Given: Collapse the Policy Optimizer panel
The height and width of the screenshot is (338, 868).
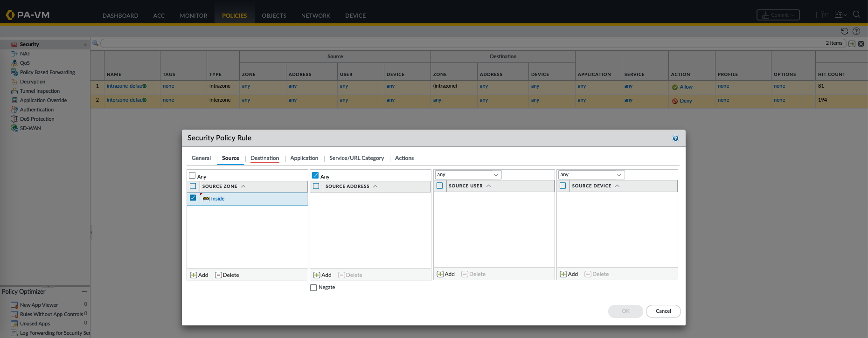Looking at the screenshot, I should [x=84, y=291].
